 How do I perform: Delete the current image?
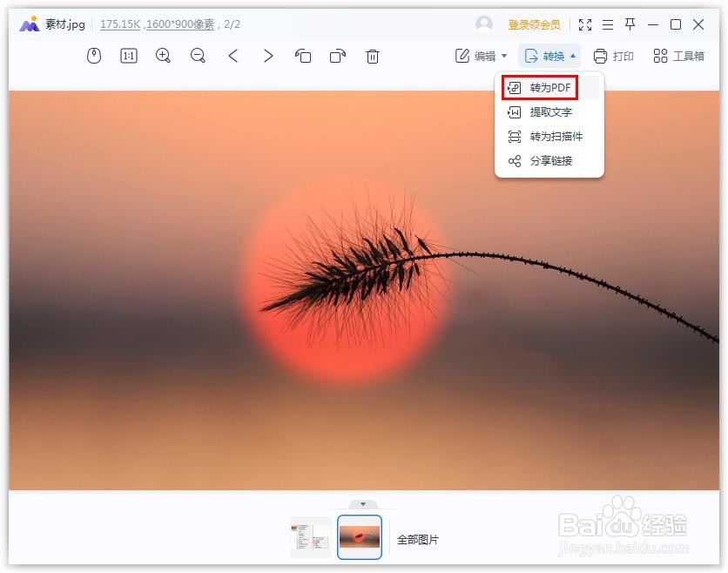[x=373, y=56]
